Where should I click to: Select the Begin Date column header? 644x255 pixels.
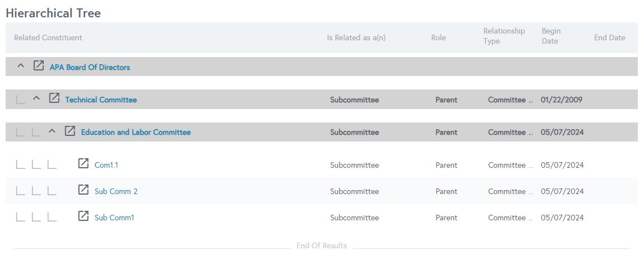coord(551,36)
